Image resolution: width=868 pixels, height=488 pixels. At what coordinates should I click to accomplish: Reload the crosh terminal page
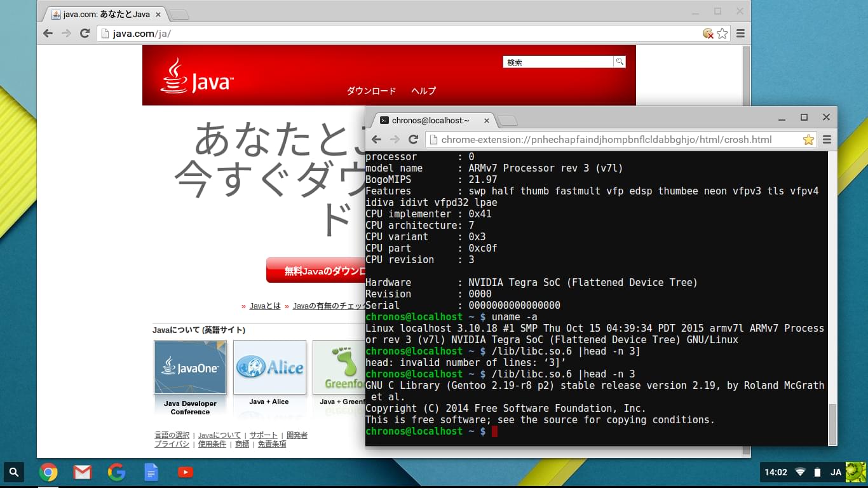point(413,139)
